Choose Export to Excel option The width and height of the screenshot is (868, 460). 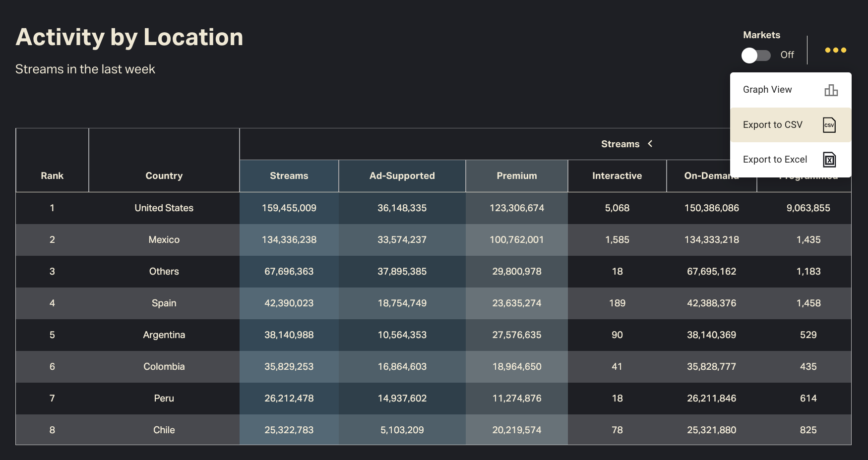(775, 160)
